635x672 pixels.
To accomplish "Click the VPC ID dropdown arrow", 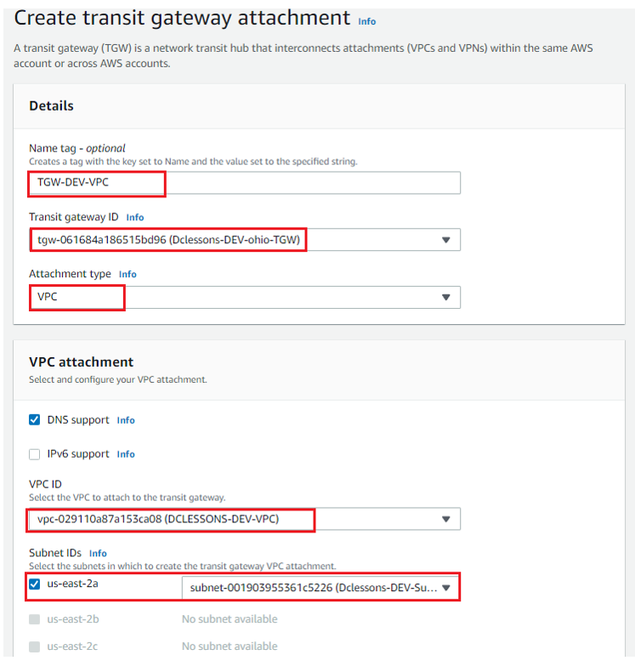I will tap(446, 519).
